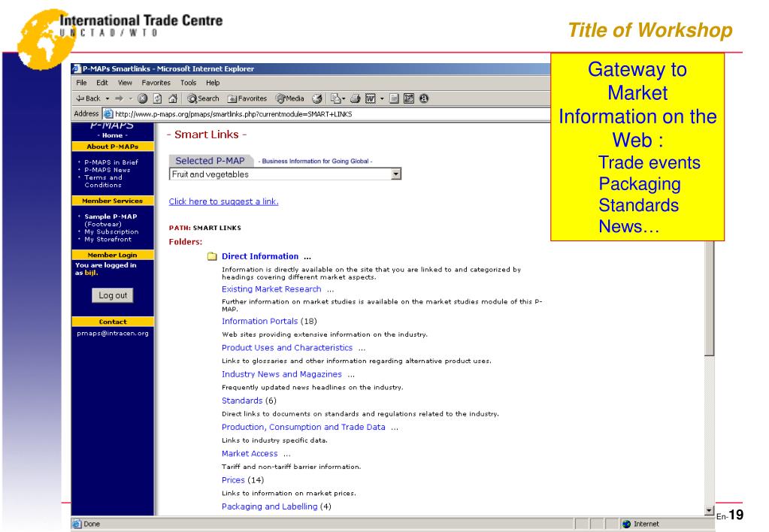Viewport: 769px width, 532px height.
Task: Click the Internet zone icon in status bar
Action: click(x=626, y=524)
